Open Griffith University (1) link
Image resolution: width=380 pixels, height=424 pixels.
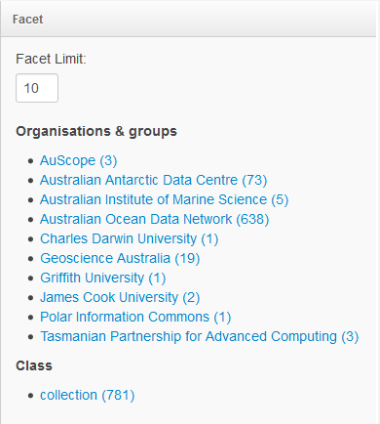[x=103, y=278]
